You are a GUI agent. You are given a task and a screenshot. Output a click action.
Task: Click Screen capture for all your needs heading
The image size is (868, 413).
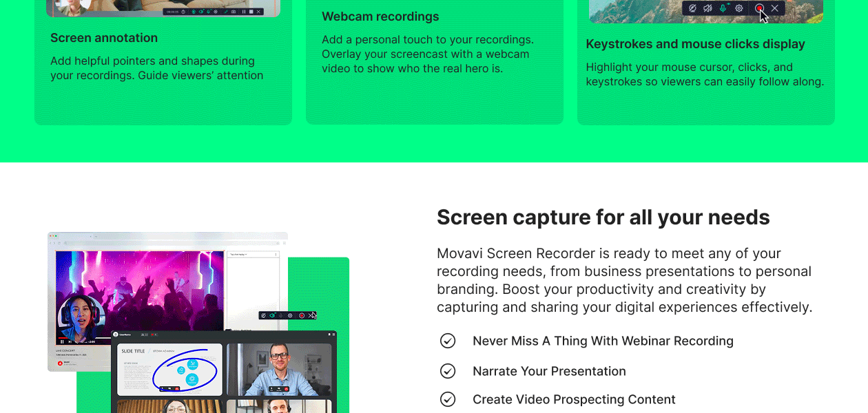(603, 218)
